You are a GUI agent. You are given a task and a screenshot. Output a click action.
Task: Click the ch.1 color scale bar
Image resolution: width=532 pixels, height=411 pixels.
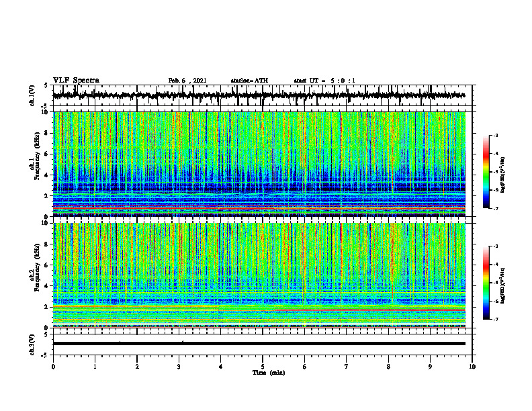pyautogui.click(x=486, y=172)
